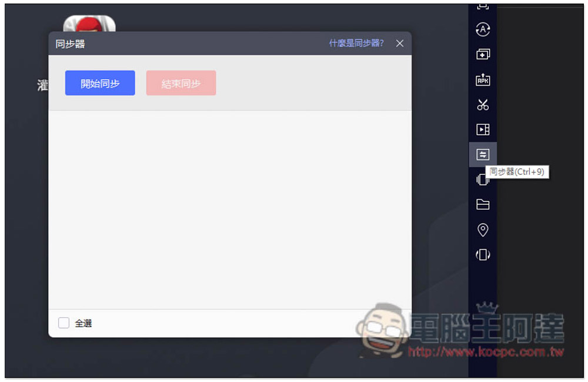Image resolution: width=588 pixels, height=382 pixels.
Task: Click the virtual location pin icon
Action: click(x=483, y=230)
